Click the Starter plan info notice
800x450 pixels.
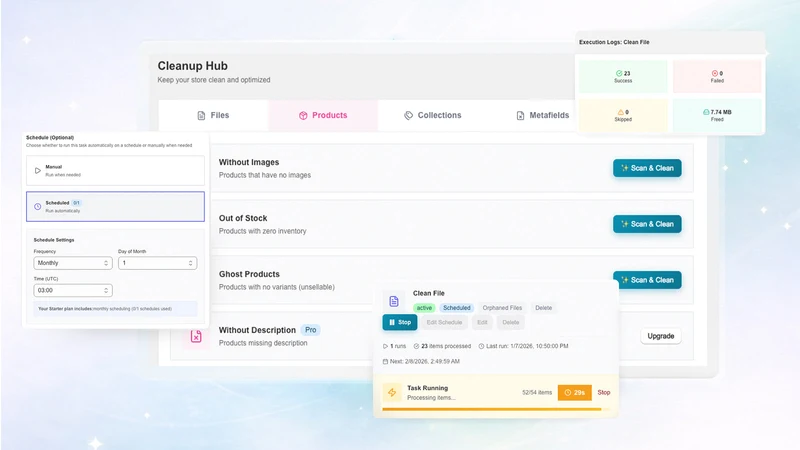[115, 309]
